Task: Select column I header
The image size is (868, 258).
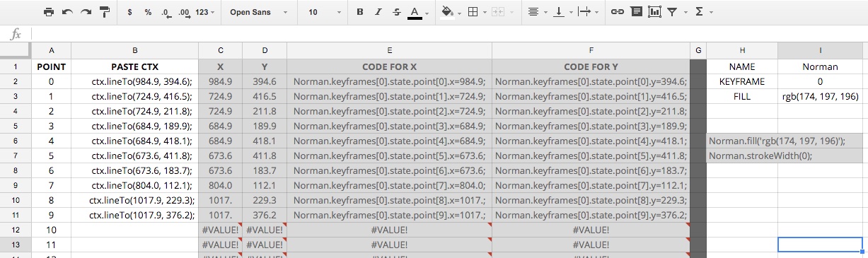Action: (x=820, y=50)
